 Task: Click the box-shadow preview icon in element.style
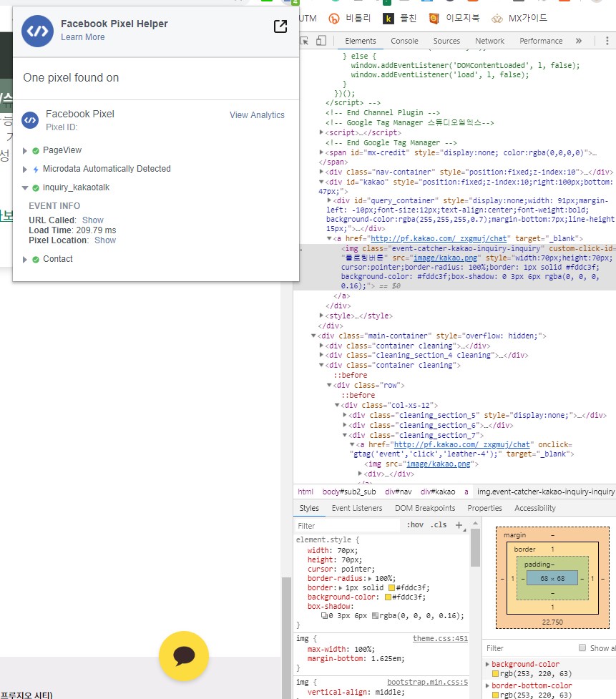[325, 615]
